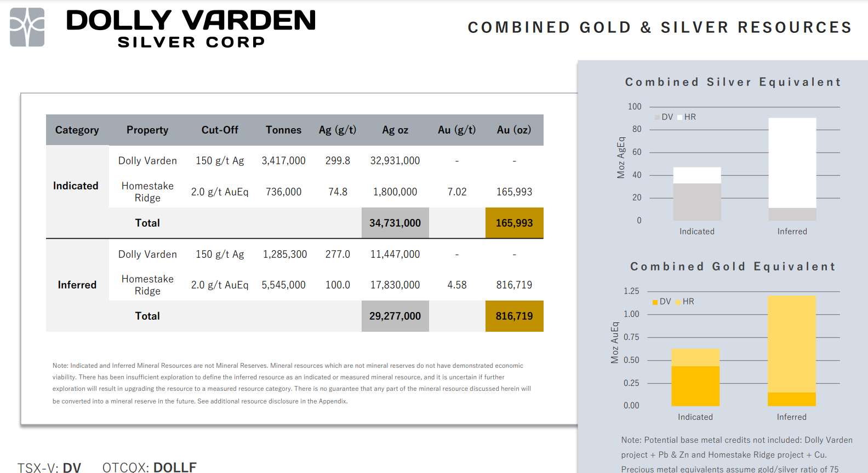868x473 pixels.
Task: Select the "Combined Gold & Silver Resources" slide title
Action: 660,27
